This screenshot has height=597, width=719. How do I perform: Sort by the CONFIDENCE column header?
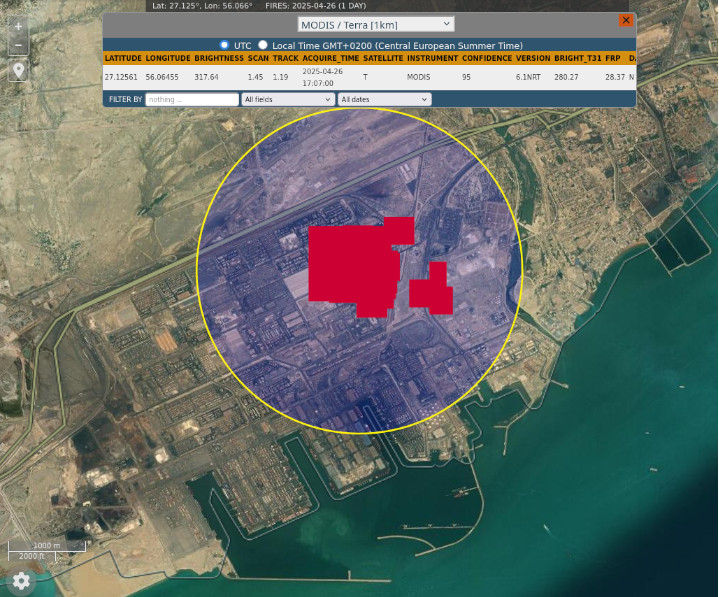click(486, 58)
